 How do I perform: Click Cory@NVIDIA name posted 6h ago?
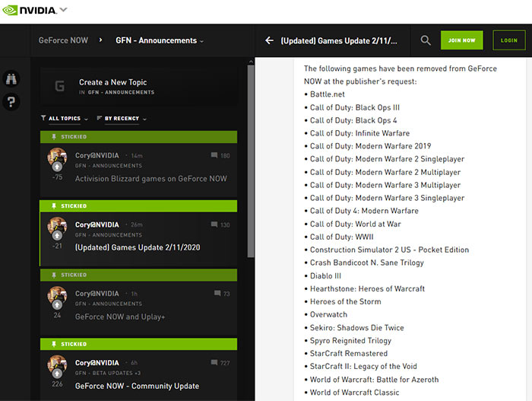pyautogui.click(x=97, y=363)
